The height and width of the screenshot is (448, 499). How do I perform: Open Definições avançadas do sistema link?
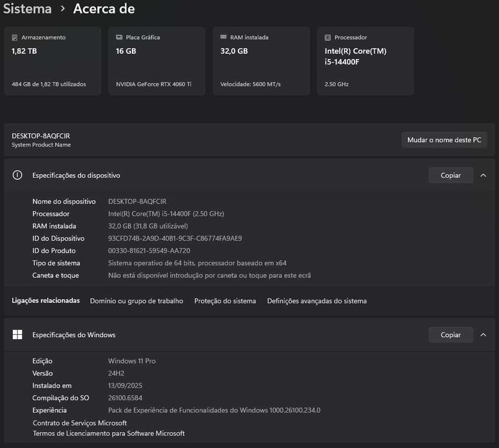tap(317, 301)
